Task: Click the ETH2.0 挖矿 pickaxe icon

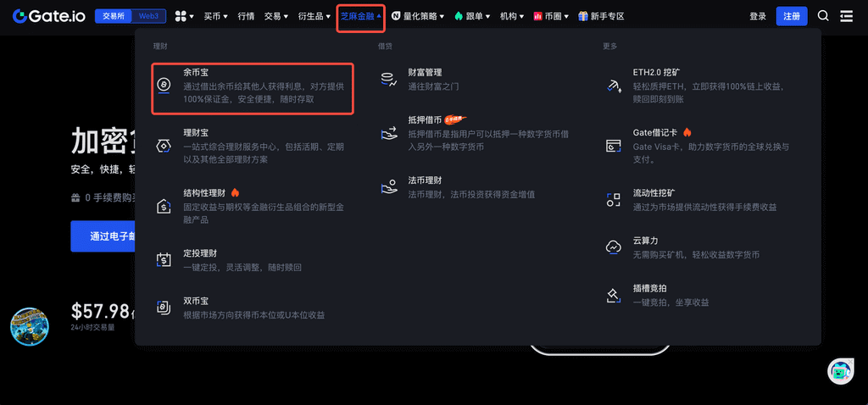Action: point(614,86)
